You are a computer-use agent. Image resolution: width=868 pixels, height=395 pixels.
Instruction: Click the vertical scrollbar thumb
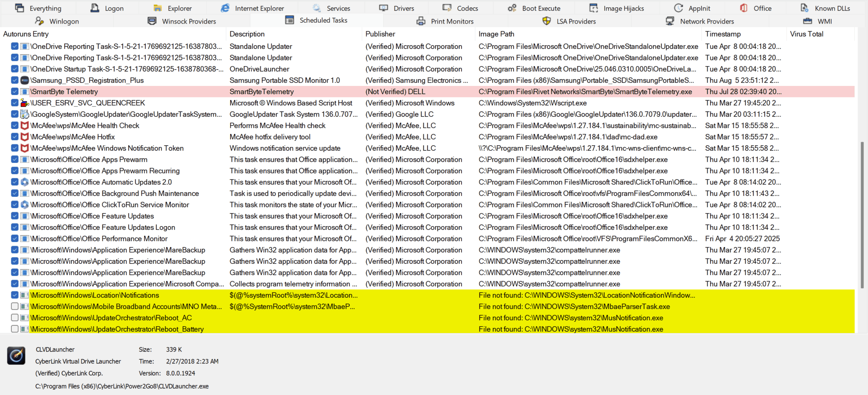click(x=862, y=215)
